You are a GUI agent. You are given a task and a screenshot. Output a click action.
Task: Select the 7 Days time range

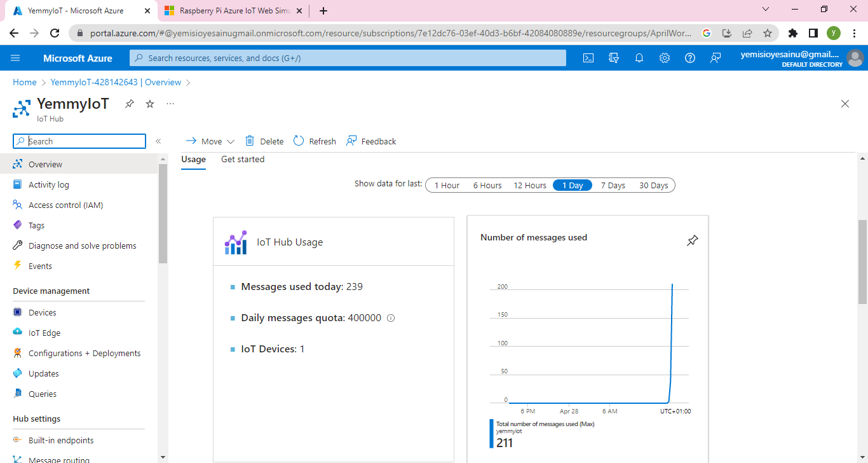pyautogui.click(x=613, y=185)
